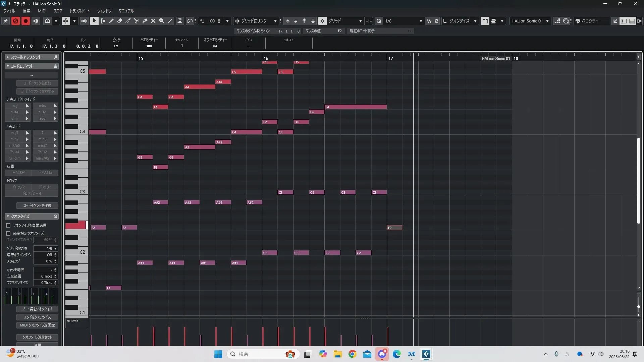Screen dimensions: 644x362
Task: Enable auto-apply quantize checkbox
Action: pos(8,225)
